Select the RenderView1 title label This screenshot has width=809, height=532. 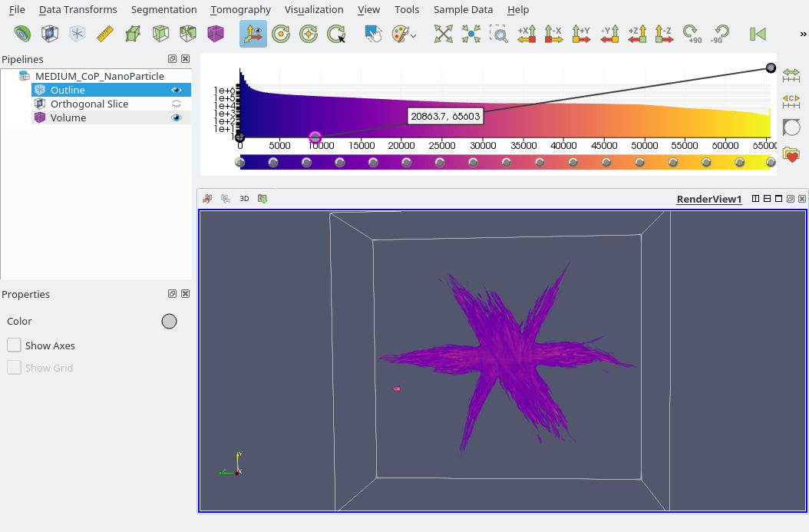coord(709,199)
